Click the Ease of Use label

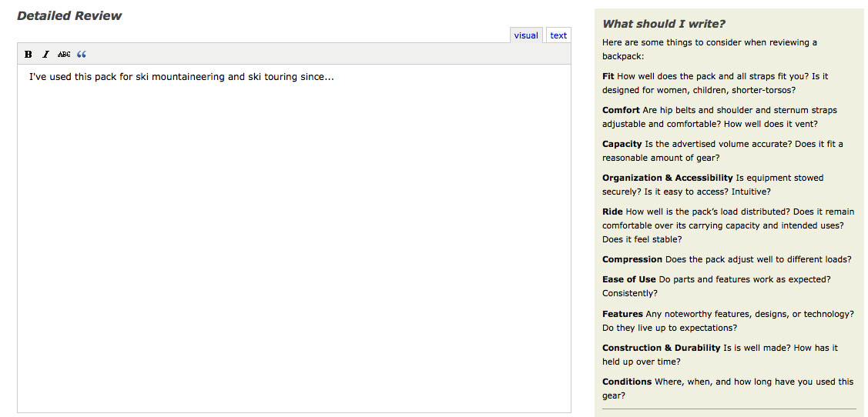(628, 279)
